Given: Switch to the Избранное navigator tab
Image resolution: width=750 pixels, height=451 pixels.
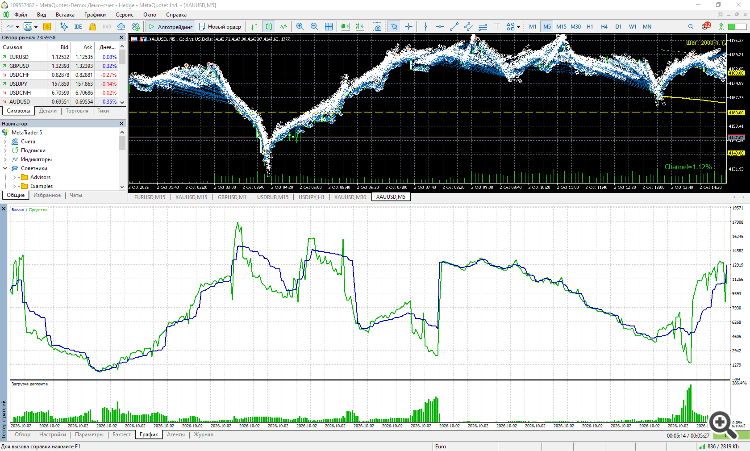Looking at the screenshot, I should point(47,195).
